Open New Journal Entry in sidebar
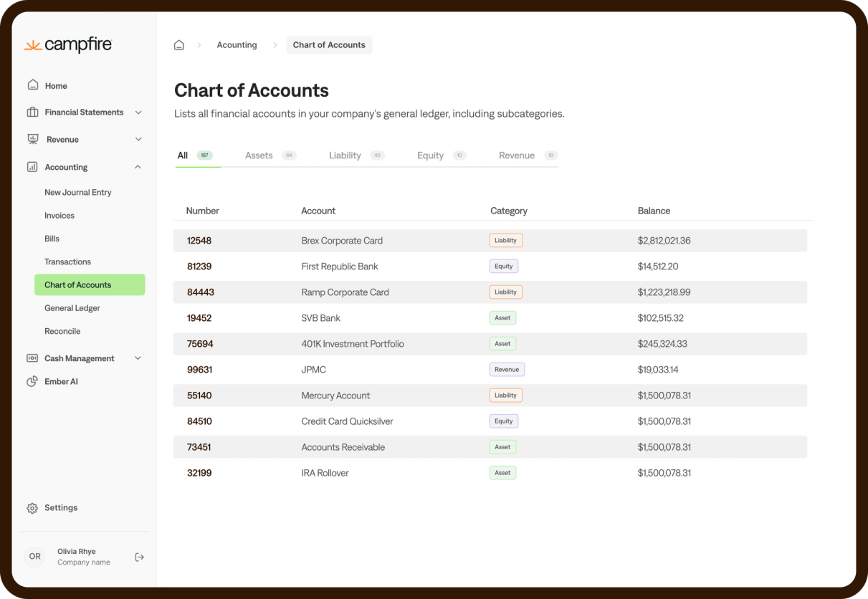This screenshot has height=599, width=868. (77, 192)
